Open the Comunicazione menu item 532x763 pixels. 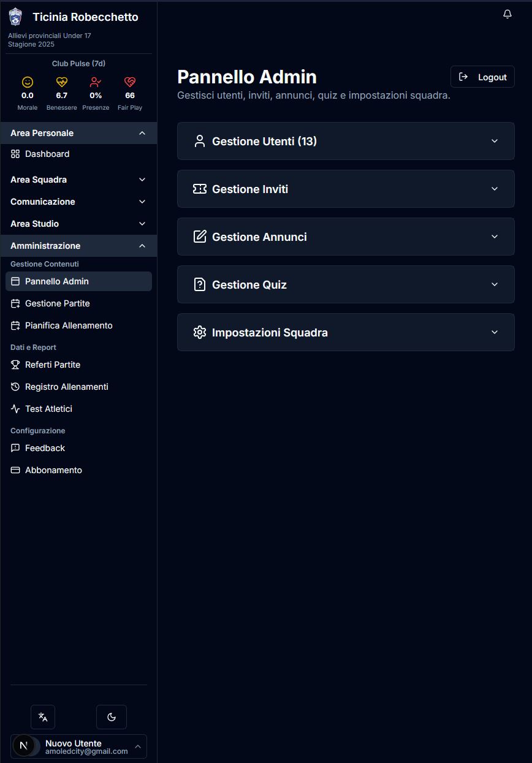(78, 202)
